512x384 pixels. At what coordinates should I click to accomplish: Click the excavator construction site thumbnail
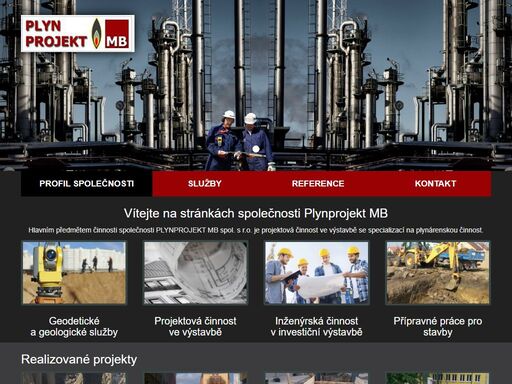[x=438, y=273]
